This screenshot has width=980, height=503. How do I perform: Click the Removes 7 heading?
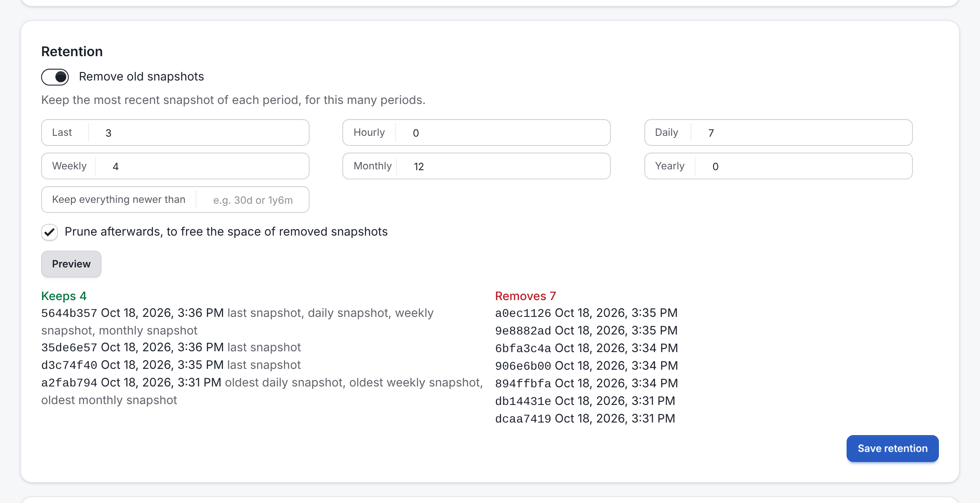pyautogui.click(x=526, y=296)
